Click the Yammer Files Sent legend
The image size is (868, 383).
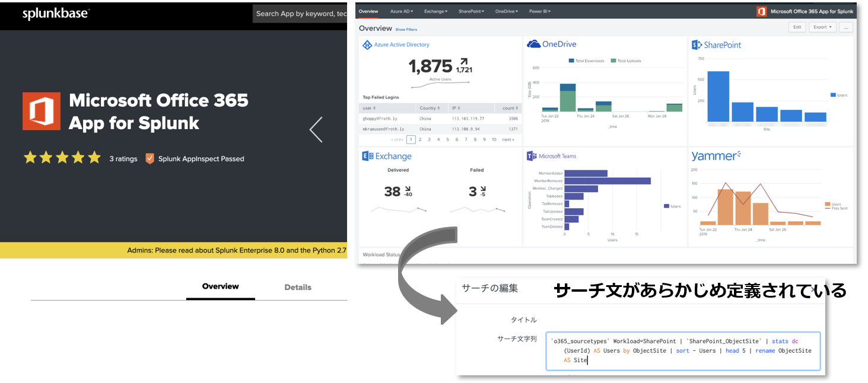pos(835,208)
